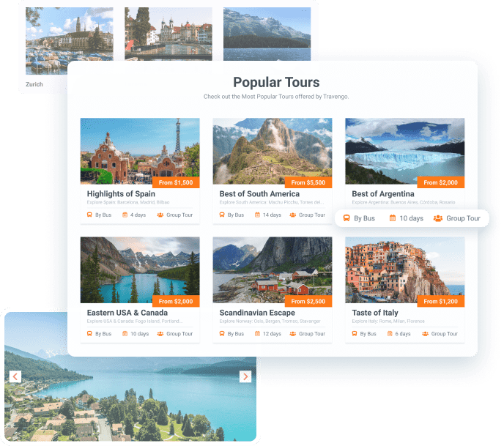Open the Best of Argentina tour title
The width and height of the screenshot is (504, 446).
click(x=383, y=194)
